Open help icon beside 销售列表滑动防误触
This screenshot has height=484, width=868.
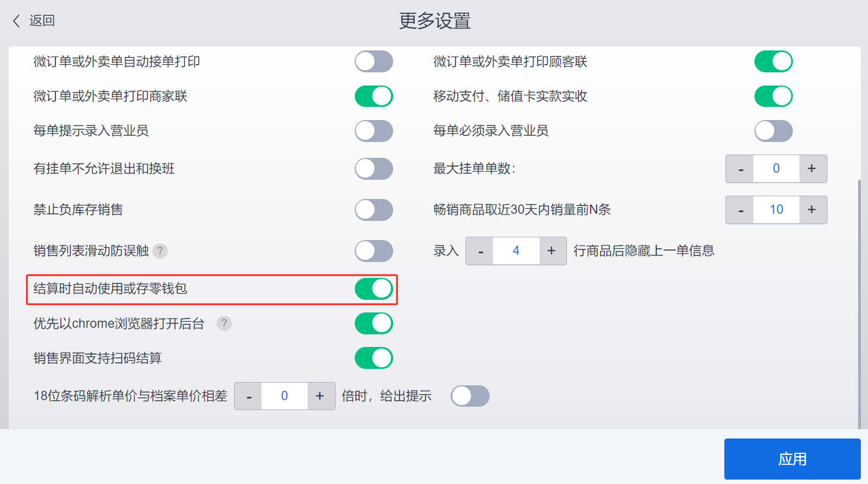pos(160,251)
